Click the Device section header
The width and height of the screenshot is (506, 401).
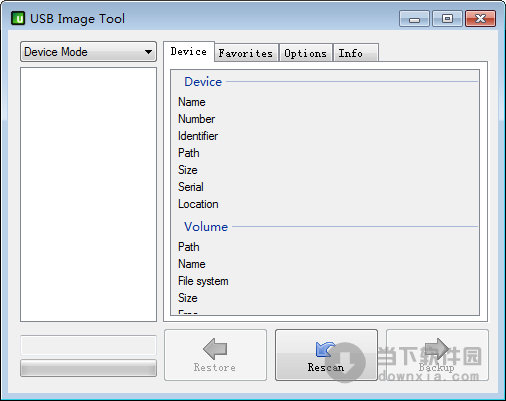[203, 82]
